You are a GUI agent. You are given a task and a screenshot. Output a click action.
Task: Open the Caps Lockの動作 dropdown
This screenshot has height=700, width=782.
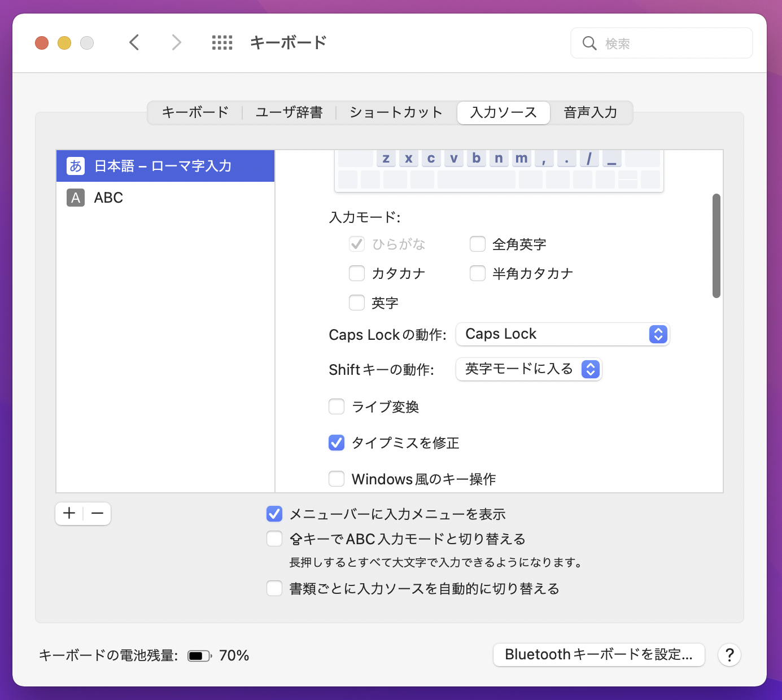[562, 334]
